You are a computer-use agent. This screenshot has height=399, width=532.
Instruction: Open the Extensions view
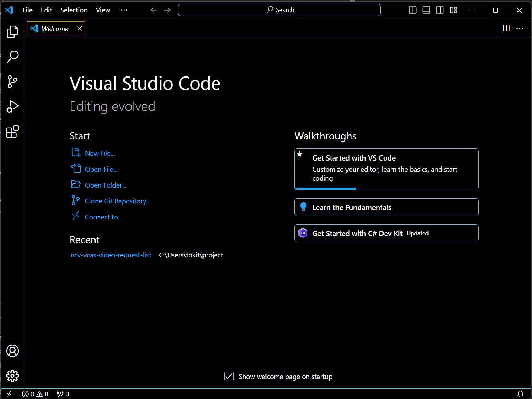pyautogui.click(x=12, y=132)
